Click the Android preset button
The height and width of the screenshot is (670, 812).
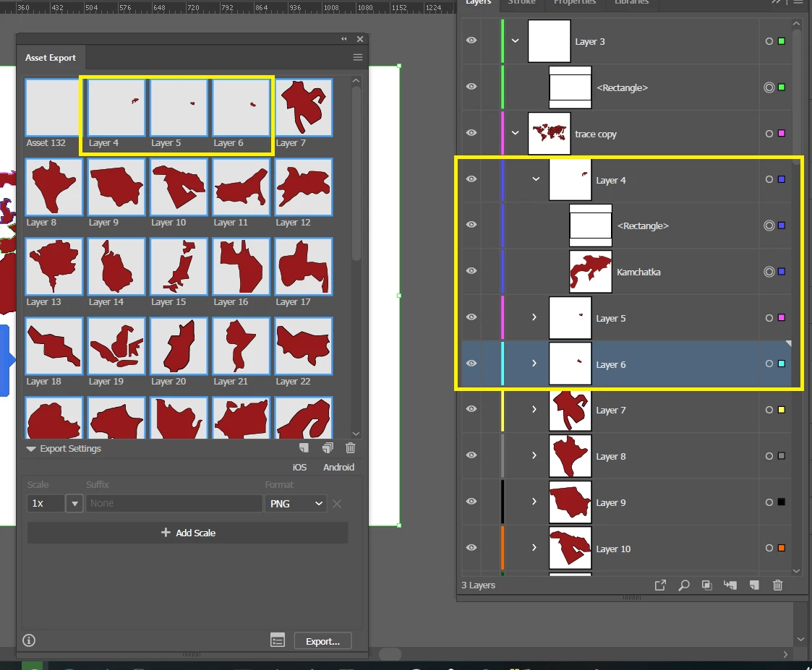coord(338,467)
